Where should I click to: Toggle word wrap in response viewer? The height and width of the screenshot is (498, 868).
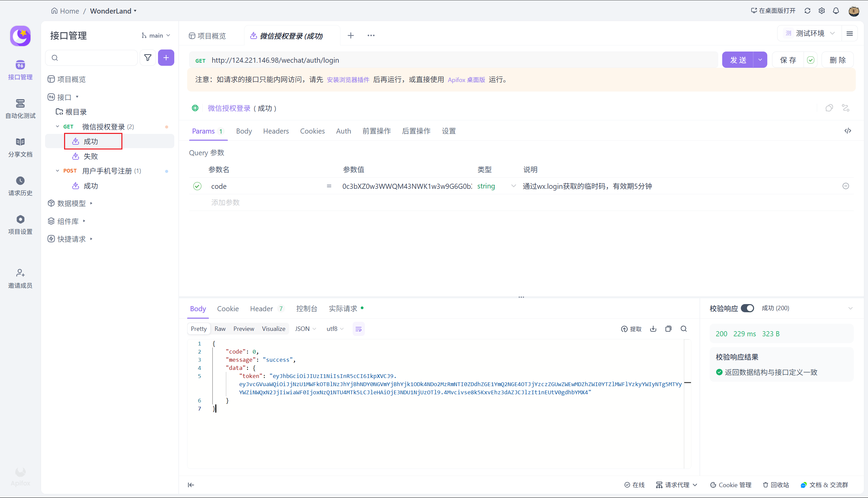pyautogui.click(x=358, y=329)
